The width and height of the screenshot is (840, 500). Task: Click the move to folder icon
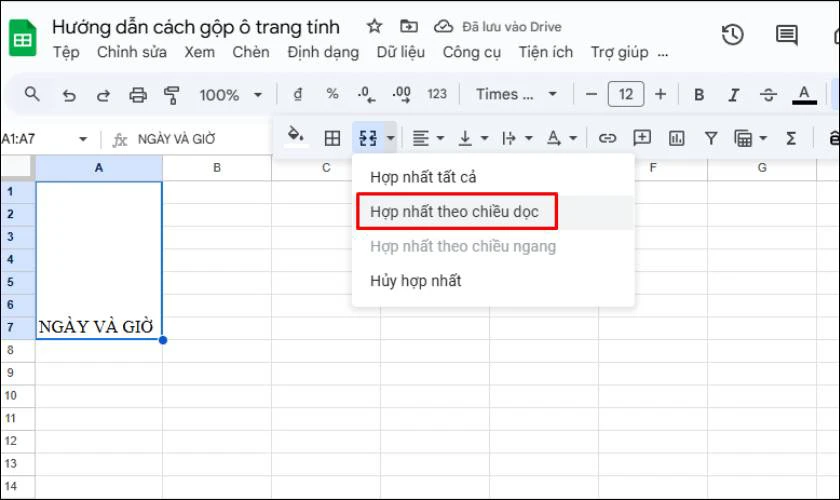409,26
